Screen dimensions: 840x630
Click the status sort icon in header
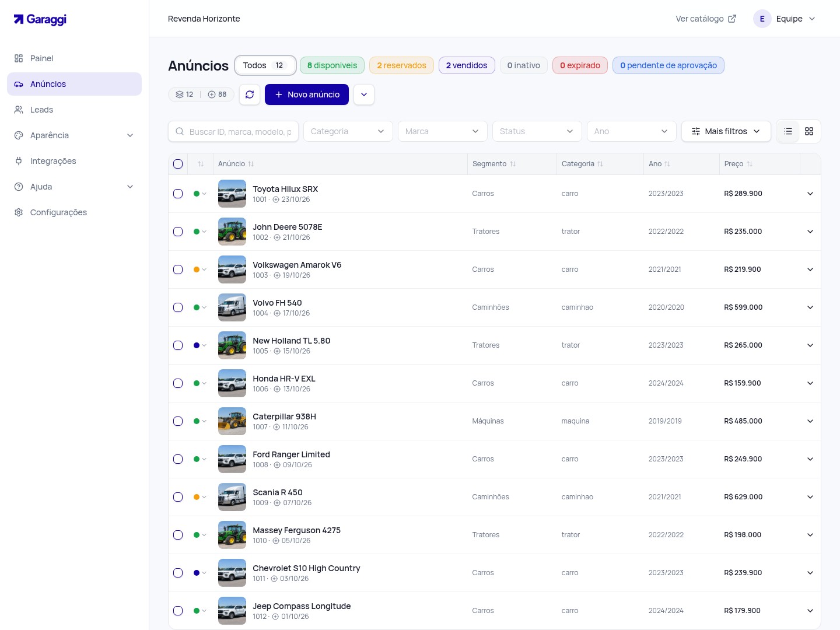(201, 164)
